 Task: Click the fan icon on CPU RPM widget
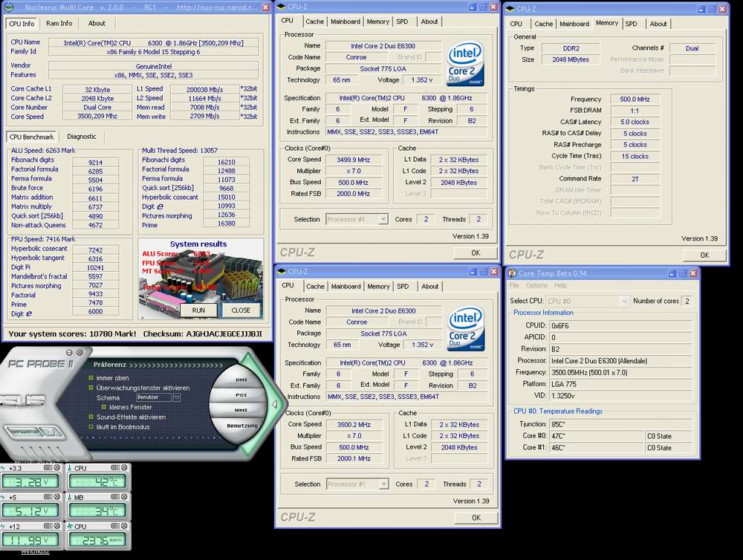[70, 526]
